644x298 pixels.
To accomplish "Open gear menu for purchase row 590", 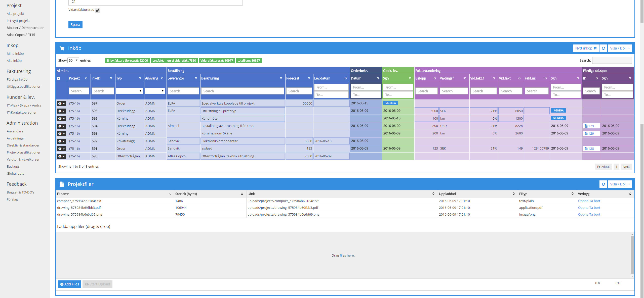I will coord(61,156).
